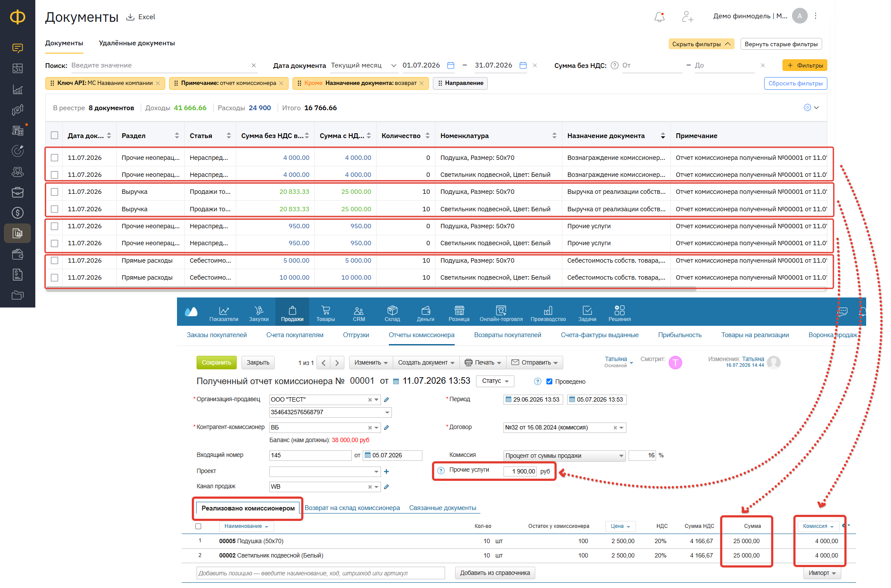Open the Возвраты покупателей tab

tap(507, 335)
